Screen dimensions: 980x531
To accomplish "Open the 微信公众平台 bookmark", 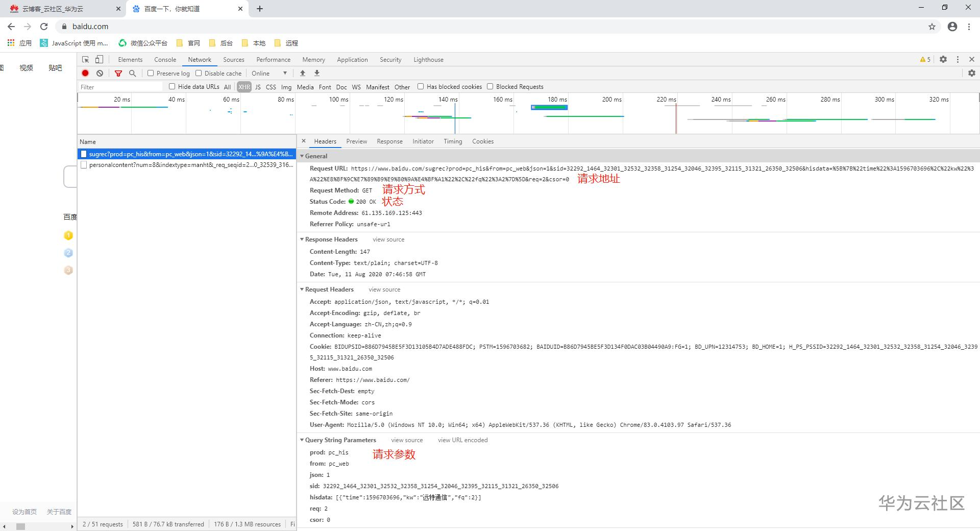I will point(143,43).
